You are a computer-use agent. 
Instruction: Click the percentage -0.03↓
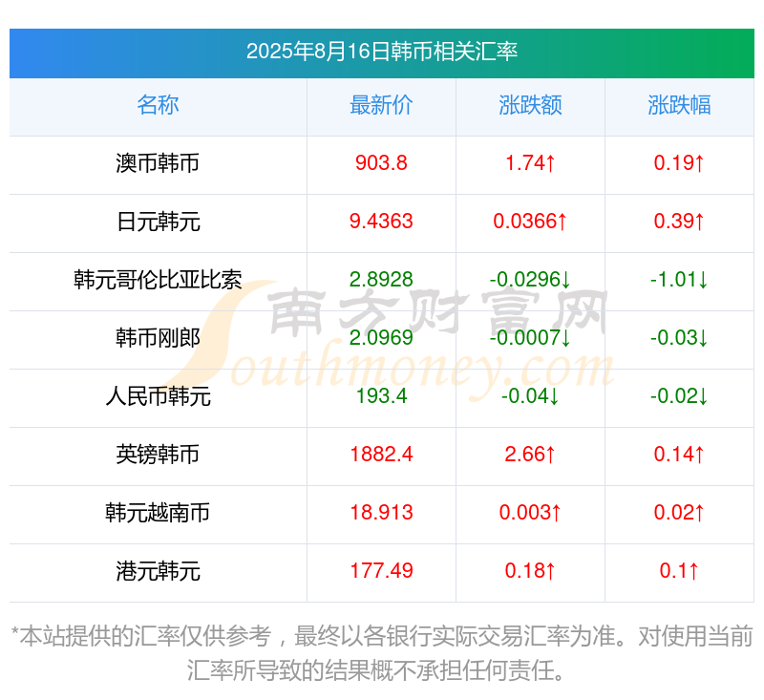point(679,338)
